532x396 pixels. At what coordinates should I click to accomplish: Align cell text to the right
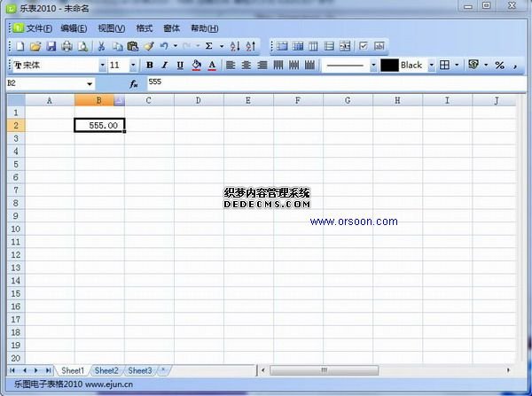click(262, 65)
